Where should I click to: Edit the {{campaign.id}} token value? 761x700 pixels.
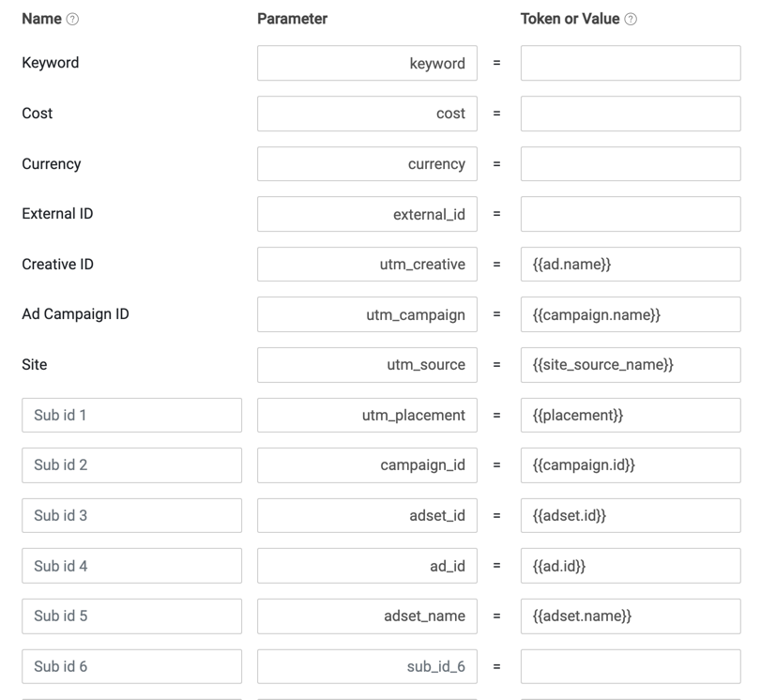point(631,465)
